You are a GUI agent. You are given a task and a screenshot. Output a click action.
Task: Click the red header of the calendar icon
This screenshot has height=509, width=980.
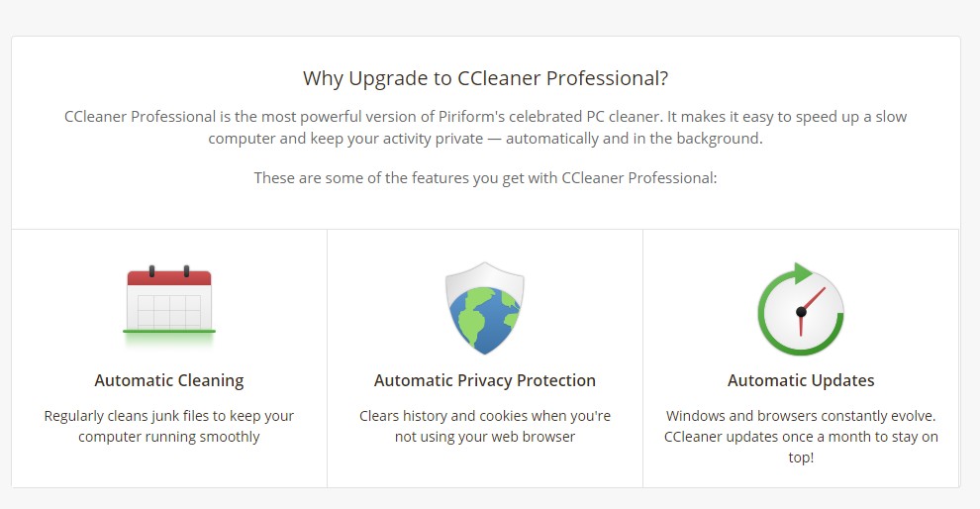(169, 277)
